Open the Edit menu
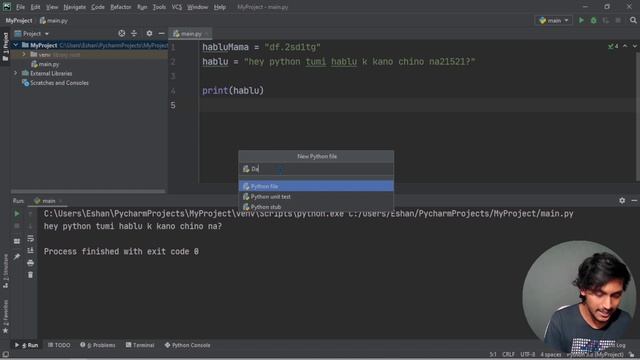This screenshot has height=360, width=640. pyautogui.click(x=36, y=7)
